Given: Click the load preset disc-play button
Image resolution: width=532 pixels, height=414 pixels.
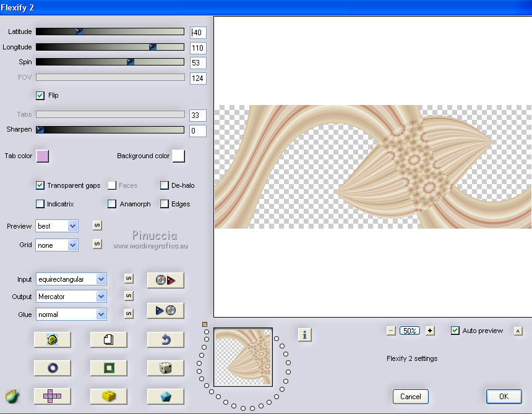Looking at the screenshot, I should coord(166,280).
